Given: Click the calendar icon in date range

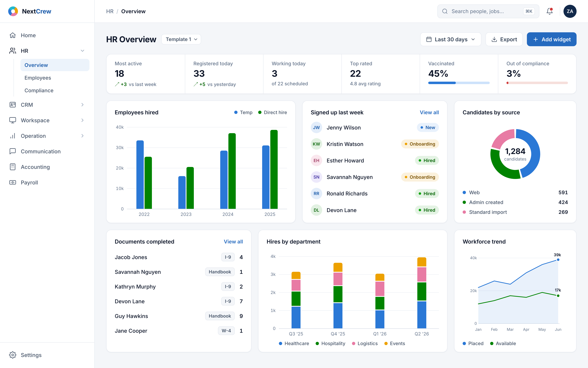Looking at the screenshot, I should pyautogui.click(x=429, y=39).
